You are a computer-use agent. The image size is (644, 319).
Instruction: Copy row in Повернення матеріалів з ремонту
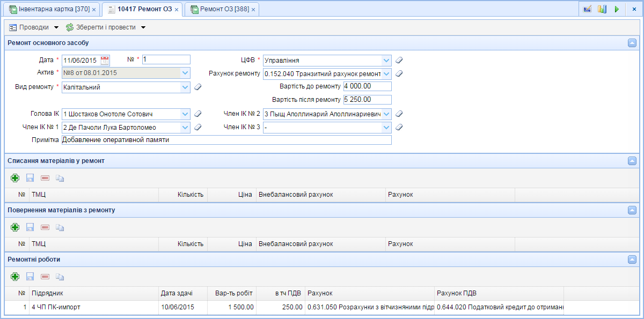tap(60, 227)
